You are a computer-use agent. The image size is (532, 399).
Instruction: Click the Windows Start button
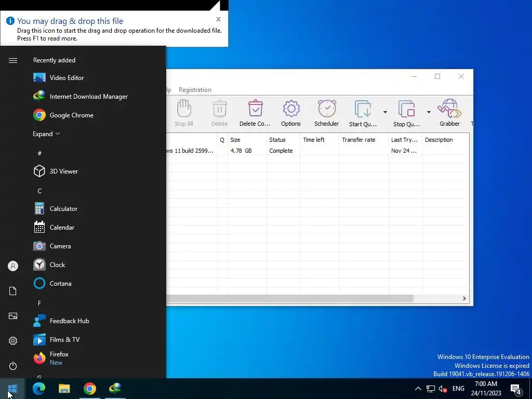pos(12,389)
